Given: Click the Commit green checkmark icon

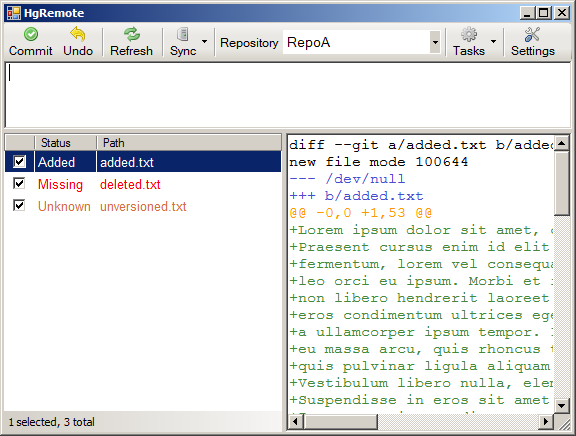Looking at the screenshot, I should 31,34.
